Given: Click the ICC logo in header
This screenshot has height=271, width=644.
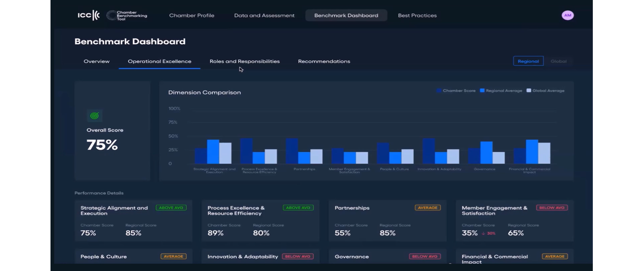Looking at the screenshot, I should click(88, 15).
